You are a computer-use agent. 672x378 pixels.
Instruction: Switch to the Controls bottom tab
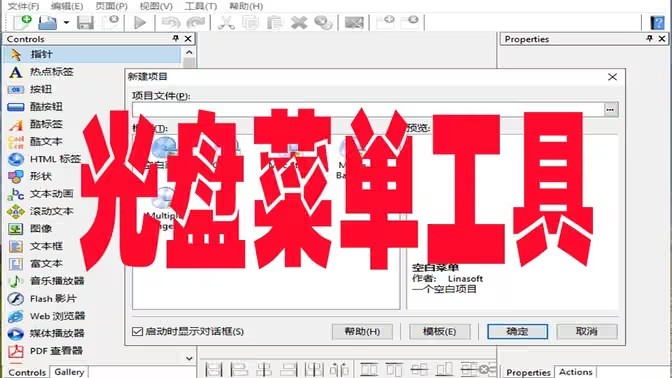pyautogui.click(x=27, y=372)
